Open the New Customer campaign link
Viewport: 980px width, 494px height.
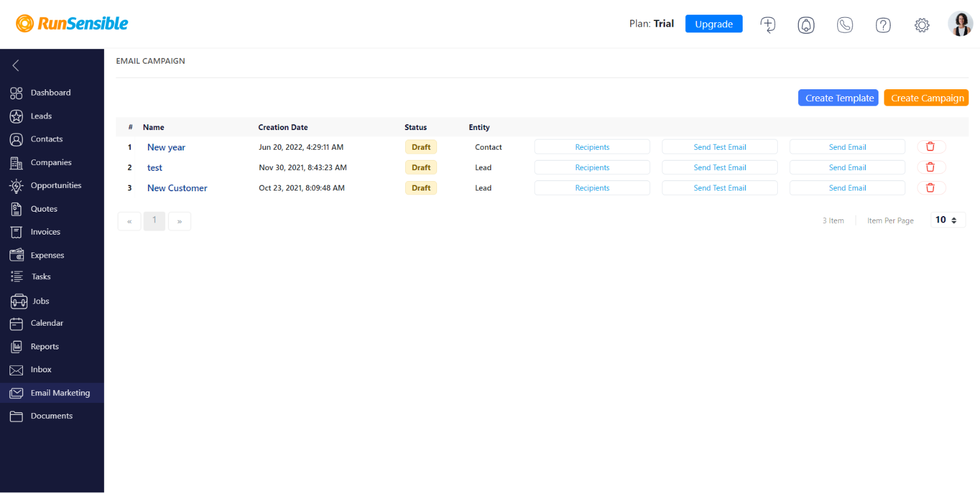(177, 188)
